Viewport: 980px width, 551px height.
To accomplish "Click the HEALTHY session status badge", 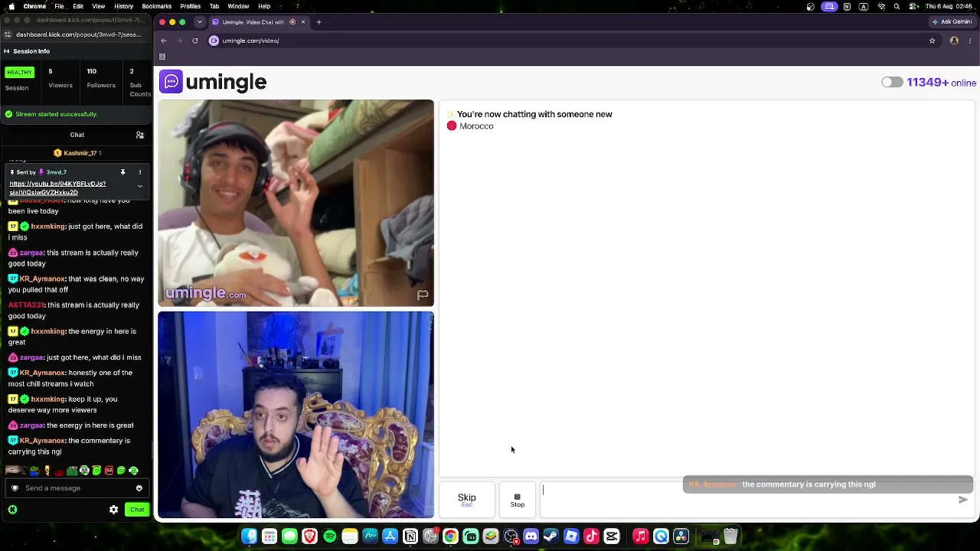I will tap(19, 72).
